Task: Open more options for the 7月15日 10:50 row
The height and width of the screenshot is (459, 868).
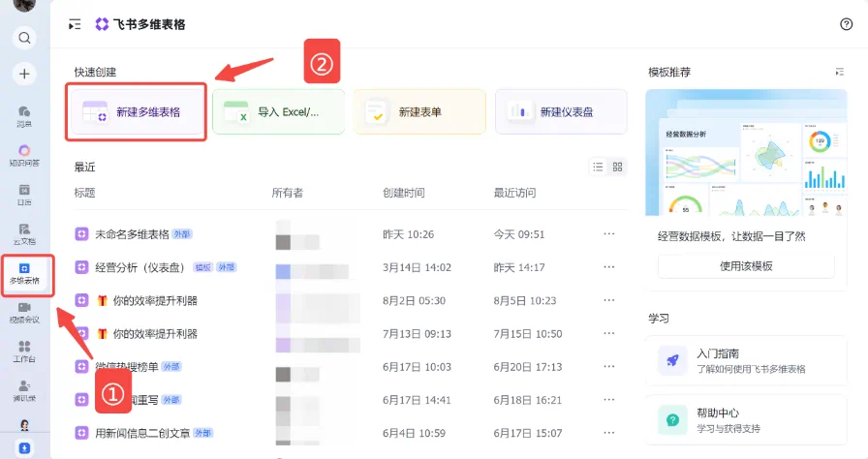Action: 609,333
